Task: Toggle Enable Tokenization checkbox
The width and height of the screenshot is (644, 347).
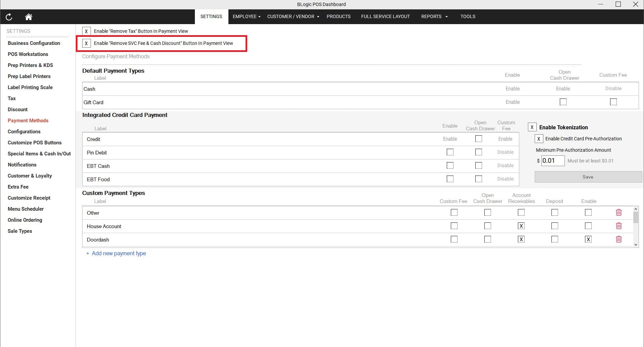Action: (x=532, y=127)
